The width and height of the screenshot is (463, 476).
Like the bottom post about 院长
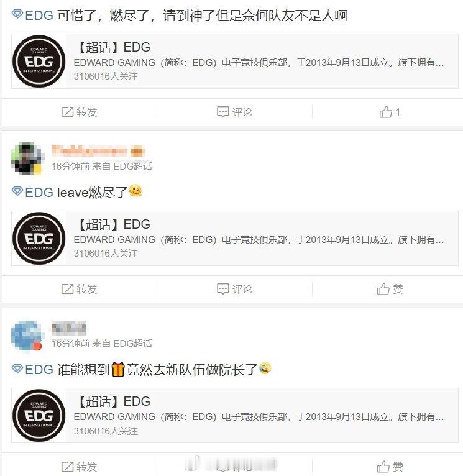pos(390,466)
